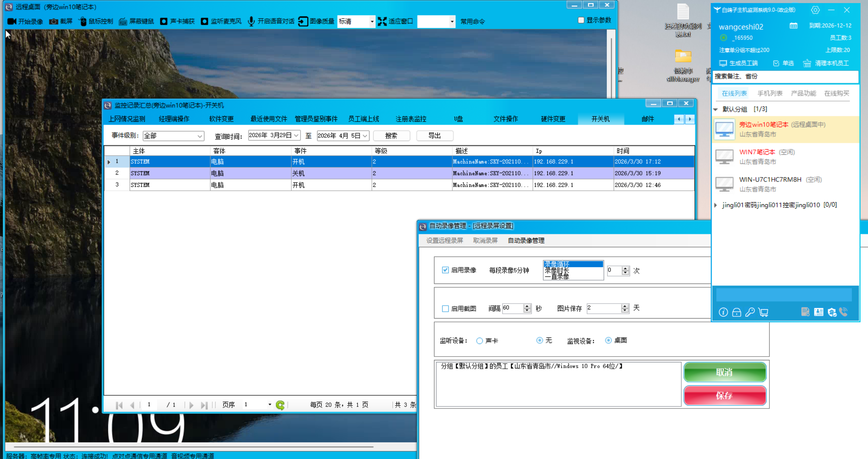The width and height of the screenshot is (868, 459).
Task: Click the 截屏 screenshot icon
Action: tap(53, 21)
